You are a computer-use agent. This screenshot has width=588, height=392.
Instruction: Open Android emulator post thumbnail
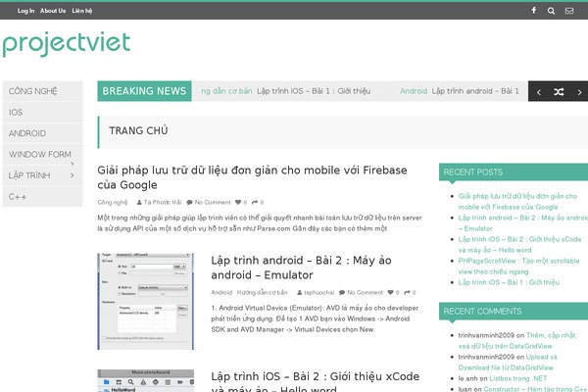[x=145, y=301]
